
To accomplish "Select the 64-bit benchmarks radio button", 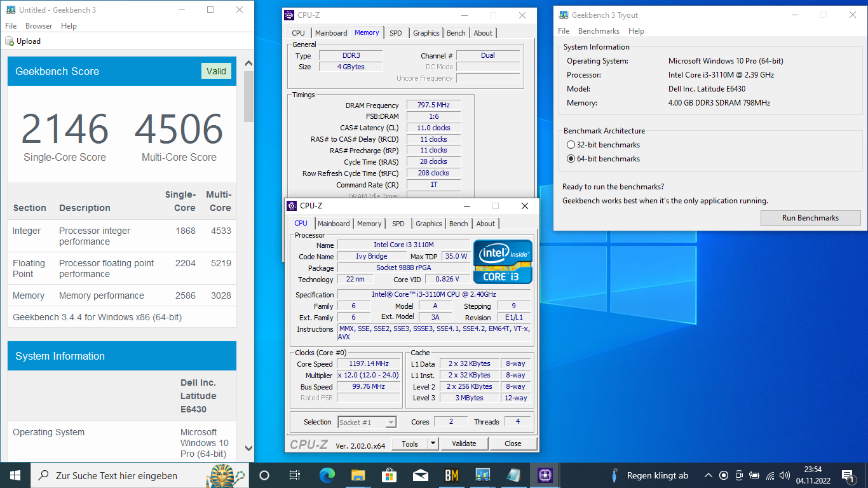I will tap(571, 159).
